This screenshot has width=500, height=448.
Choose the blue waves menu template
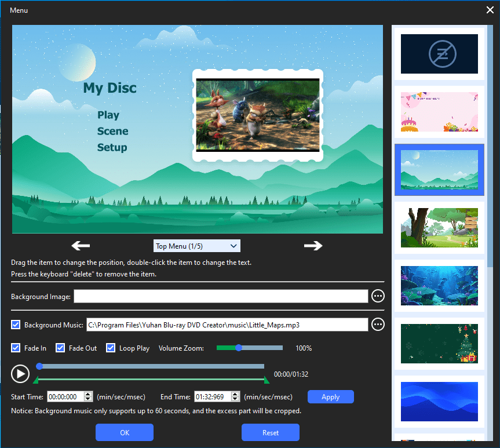pyautogui.click(x=439, y=402)
